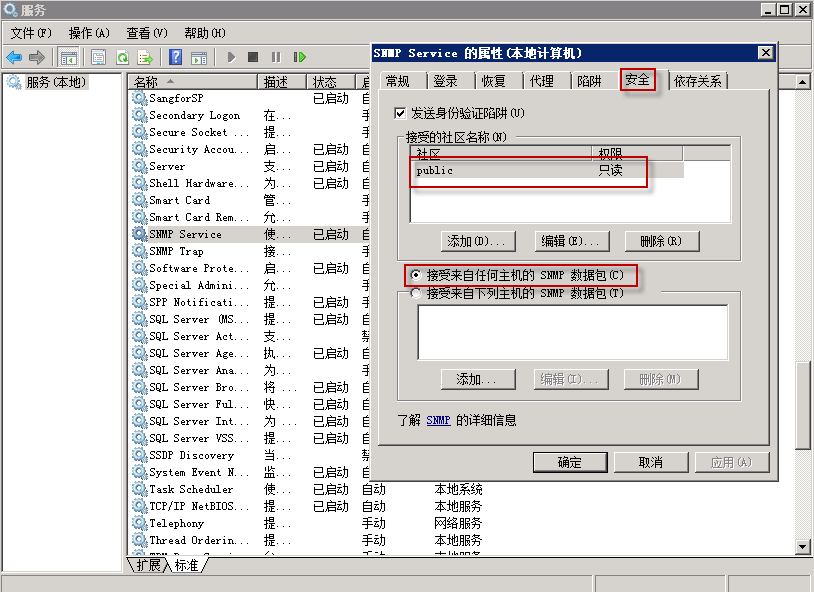Viewport: 814px width, 592px height.
Task: Click the 权限 column header
Action: click(x=637, y=153)
